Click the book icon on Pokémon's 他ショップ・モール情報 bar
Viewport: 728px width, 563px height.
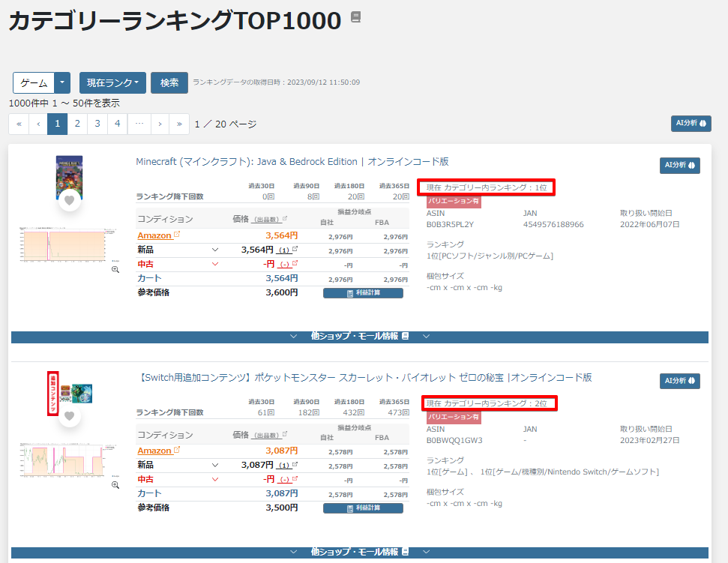pyautogui.click(x=406, y=552)
